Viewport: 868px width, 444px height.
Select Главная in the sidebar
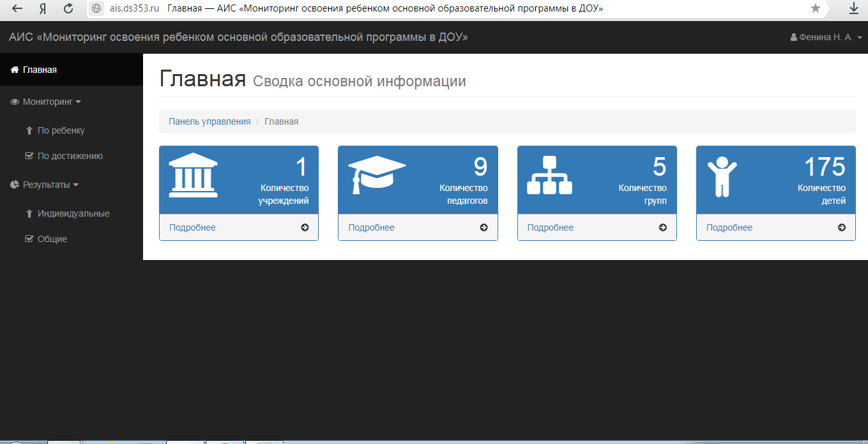coord(40,69)
